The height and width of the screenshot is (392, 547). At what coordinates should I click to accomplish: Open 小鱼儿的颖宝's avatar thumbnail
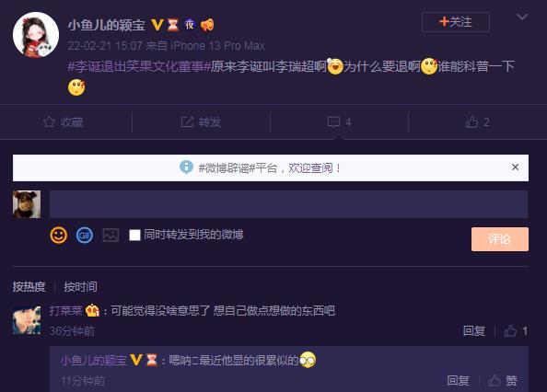(x=36, y=35)
